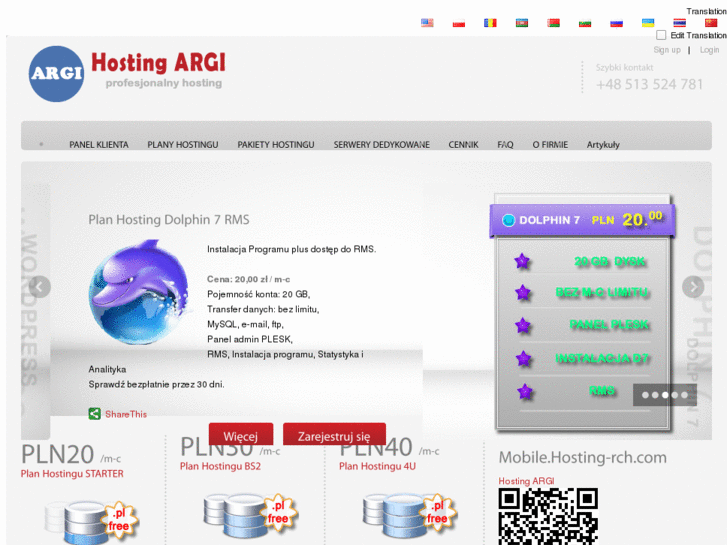The width and height of the screenshot is (727, 545).
Task: Choose the Chinese flag translation
Action: [x=711, y=23]
